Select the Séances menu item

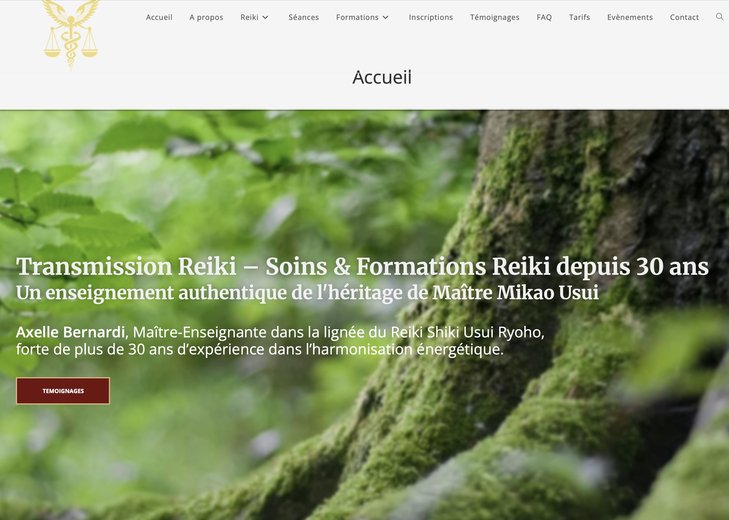(304, 17)
